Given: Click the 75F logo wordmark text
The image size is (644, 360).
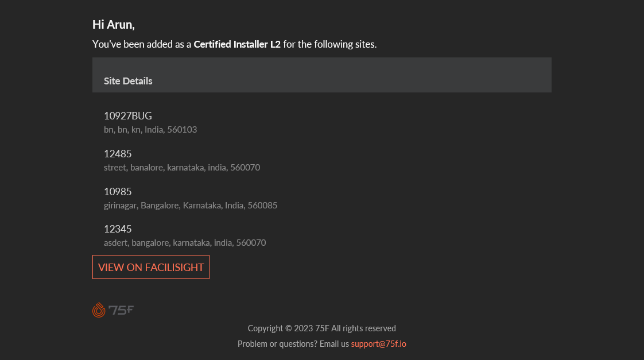Looking at the screenshot, I should (121, 310).
